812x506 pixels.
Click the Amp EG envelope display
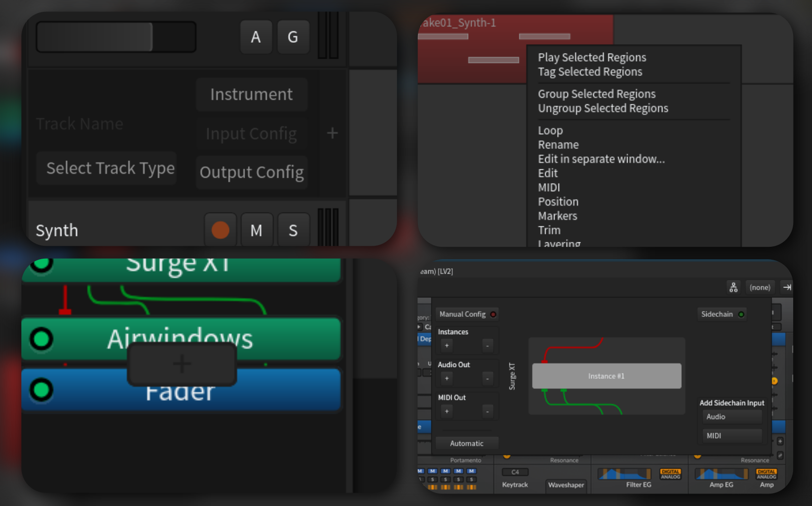(x=722, y=474)
